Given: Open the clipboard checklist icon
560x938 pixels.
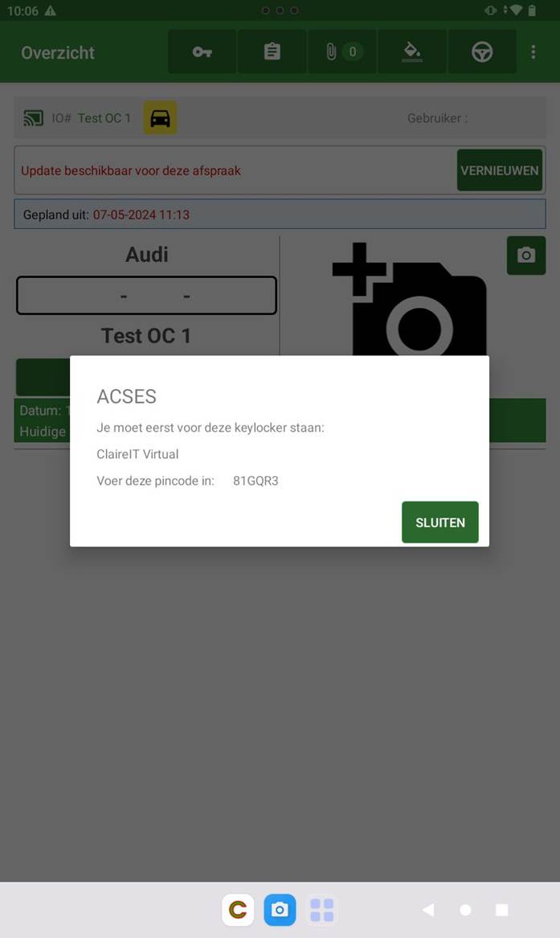Looking at the screenshot, I should 272,52.
